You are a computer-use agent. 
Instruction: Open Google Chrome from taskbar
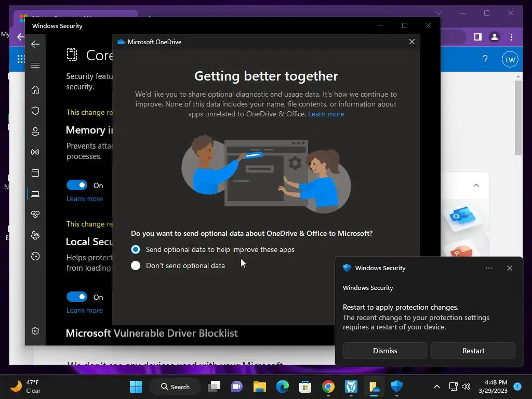pyautogui.click(x=328, y=387)
